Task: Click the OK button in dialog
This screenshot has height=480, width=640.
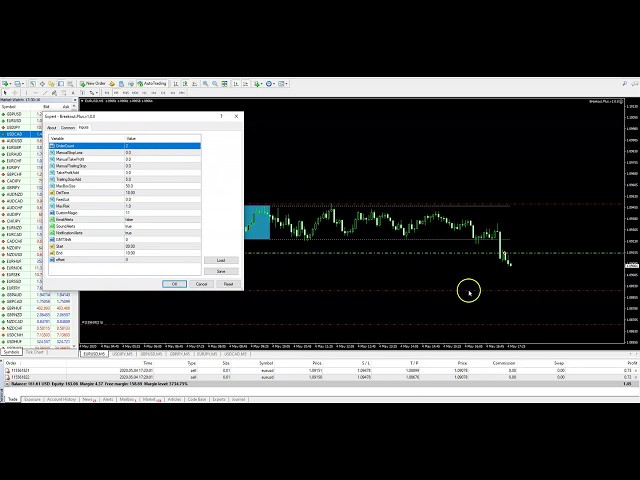Action: [x=174, y=283]
